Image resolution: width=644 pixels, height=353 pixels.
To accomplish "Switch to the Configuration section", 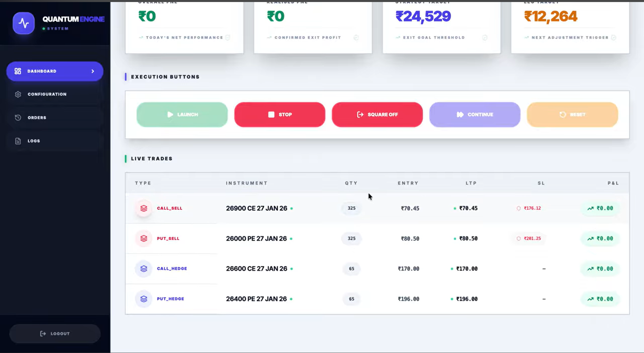I will tap(47, 94).
